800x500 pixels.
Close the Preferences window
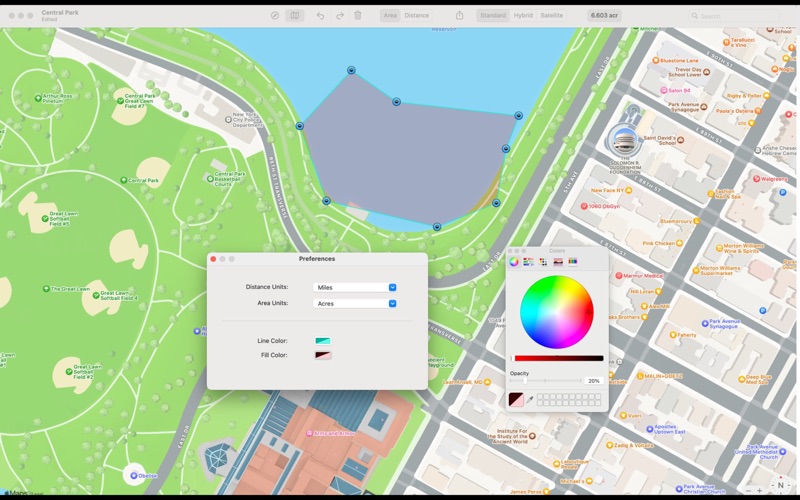213,259
